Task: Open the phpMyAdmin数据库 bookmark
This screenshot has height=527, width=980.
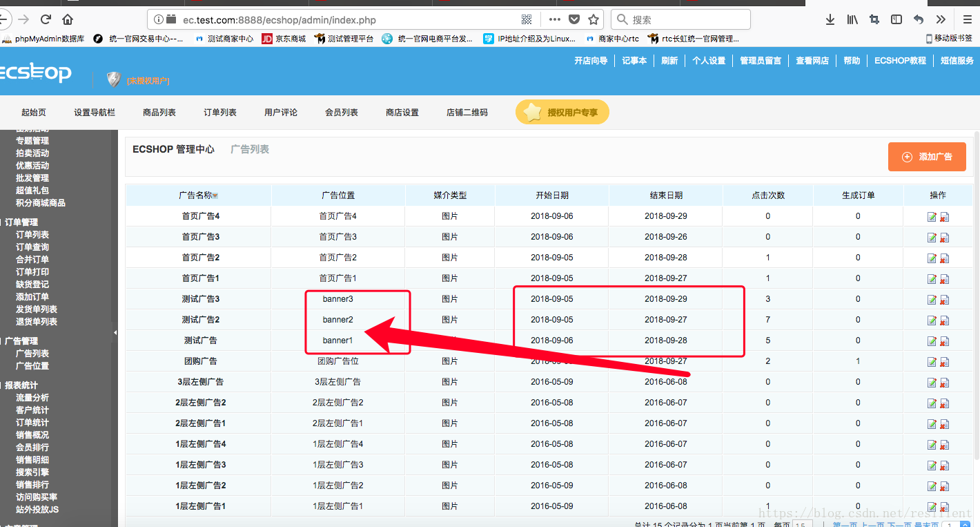Action: (x=43, y=39)
